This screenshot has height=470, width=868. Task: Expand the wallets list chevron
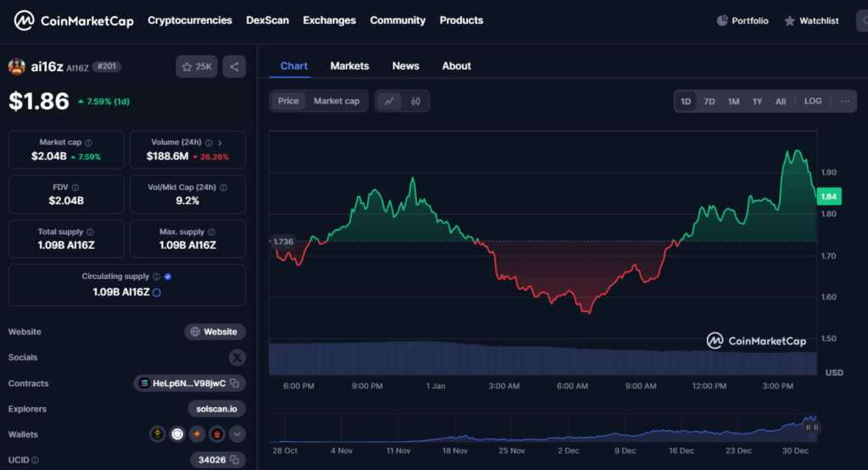[237, 434]
